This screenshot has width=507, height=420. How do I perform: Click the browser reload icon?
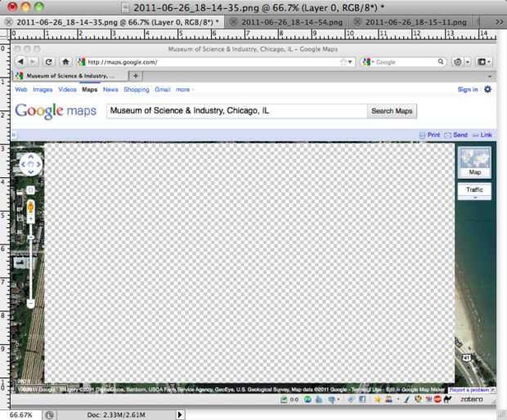pos(49,62)
